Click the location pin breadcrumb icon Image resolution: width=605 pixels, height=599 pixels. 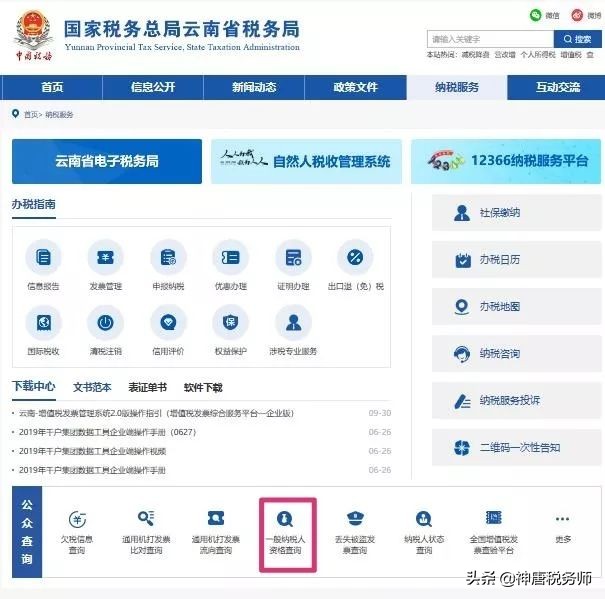[15, 114]
